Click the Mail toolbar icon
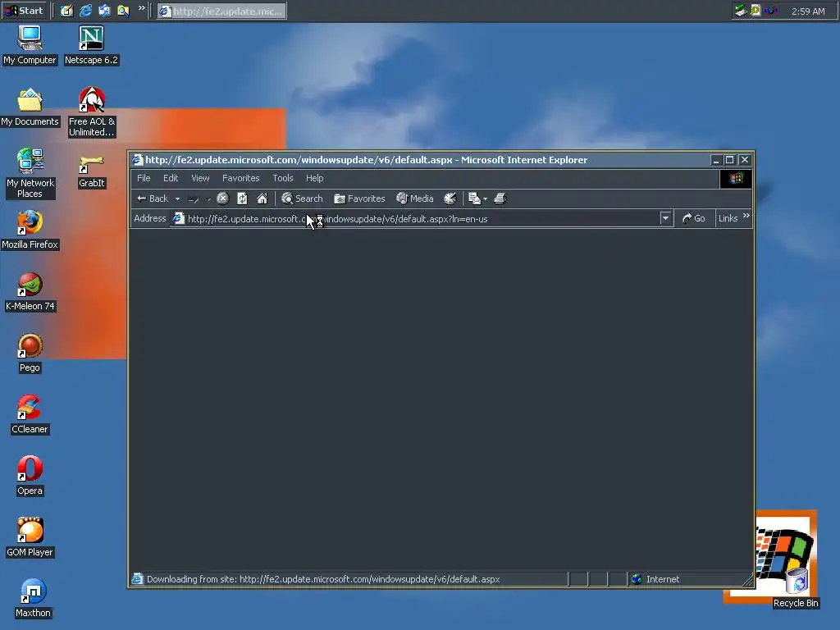 click(x=474, y=199)
